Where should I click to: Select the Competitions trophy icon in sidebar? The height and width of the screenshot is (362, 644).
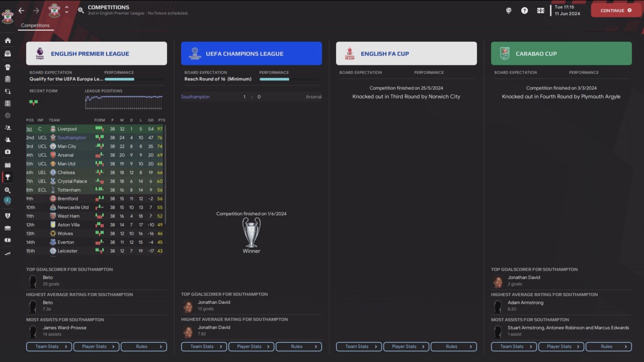tap(8, 177)
